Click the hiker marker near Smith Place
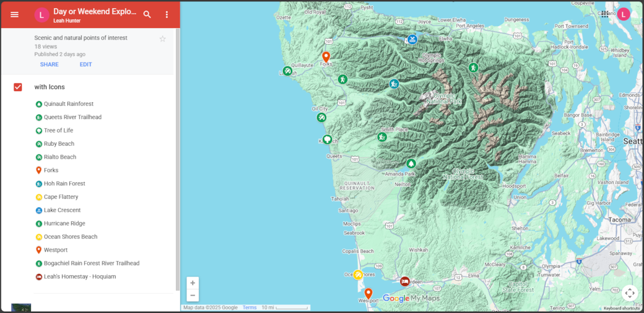 click(382, 137)
